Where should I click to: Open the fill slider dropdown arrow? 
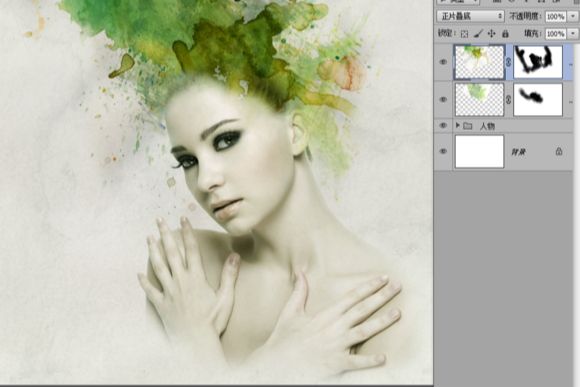point(573,34)
